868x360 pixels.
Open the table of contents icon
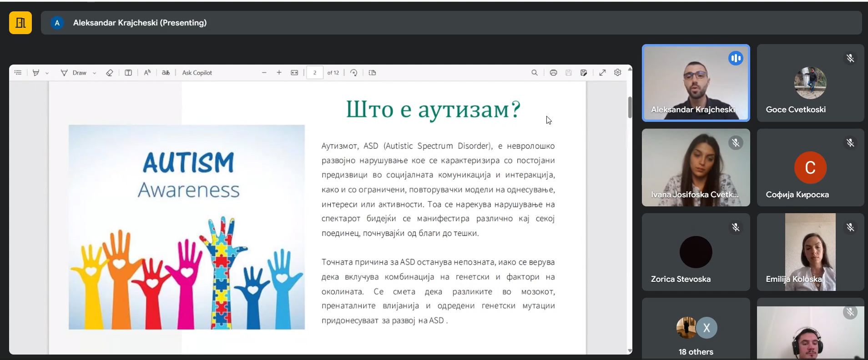click(18, 73)
